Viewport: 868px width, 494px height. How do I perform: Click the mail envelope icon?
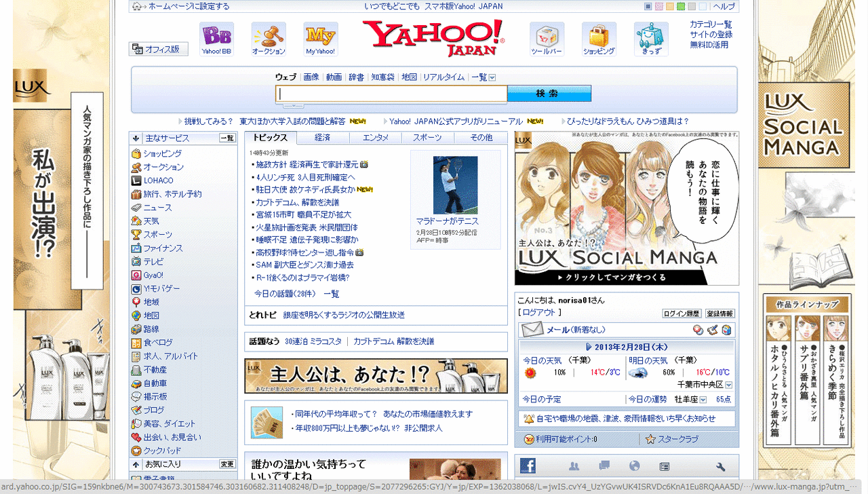(532, 330)
